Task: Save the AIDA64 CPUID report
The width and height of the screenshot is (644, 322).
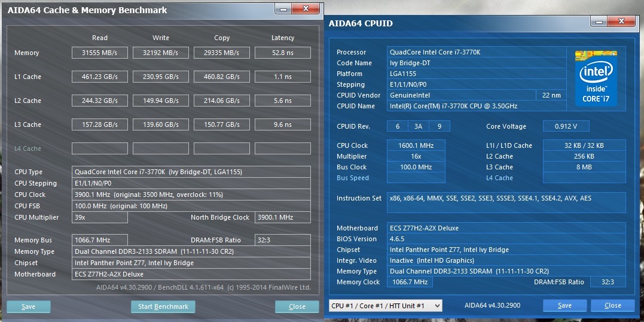Action: (x=564, y=305)
